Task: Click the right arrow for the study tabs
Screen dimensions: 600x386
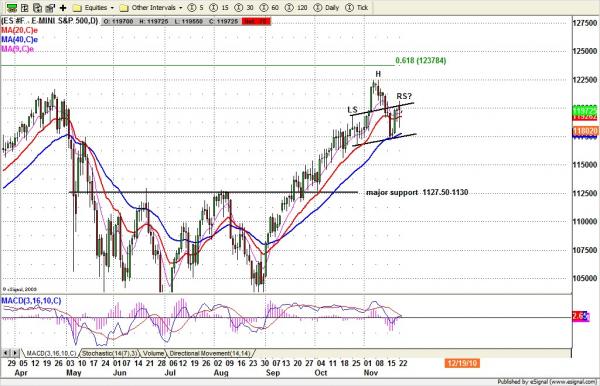Action: (x=15, y=353)
